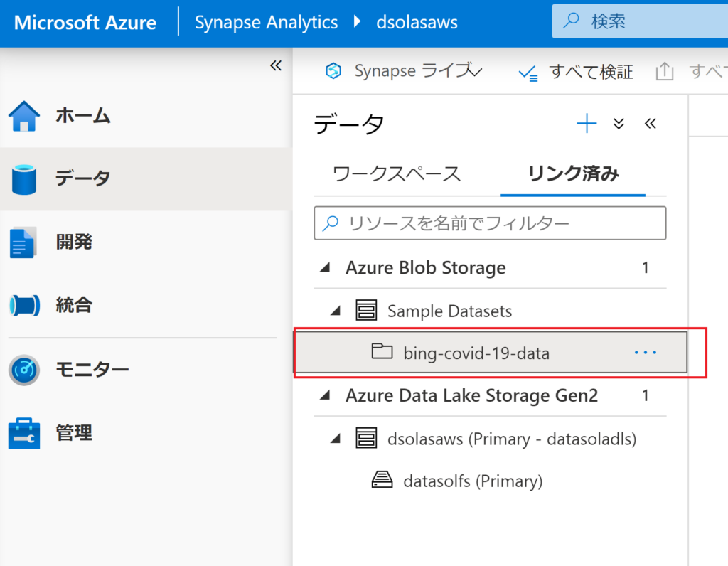728x566 pixels.
Task: Click dsolasaws workspace name in breadcrumb
Action: point(417,22)
